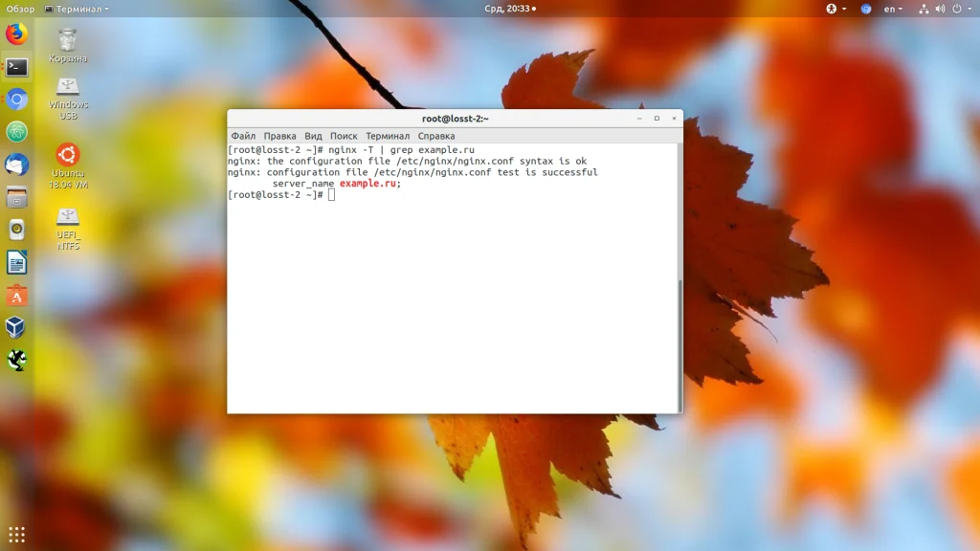Click the highlighted example.ru text
This screenshot has width=980, height=551.
pos(367,183)
